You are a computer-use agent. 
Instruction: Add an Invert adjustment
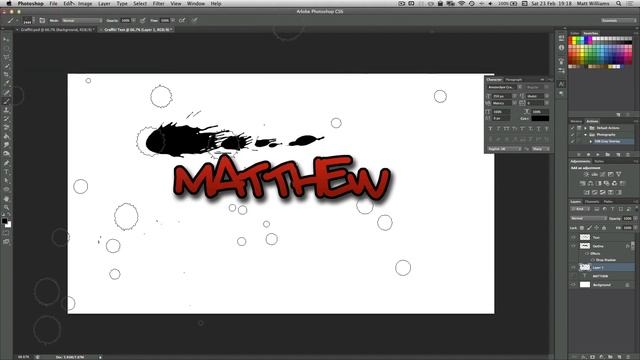[x=587, y=192]
